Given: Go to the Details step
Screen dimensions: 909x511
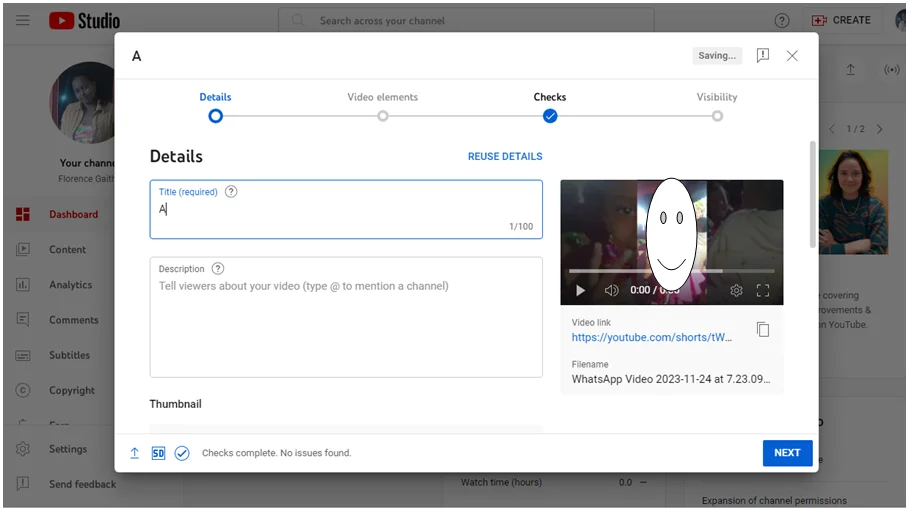Looking at the screenshot, I should (x=215, y=116).
